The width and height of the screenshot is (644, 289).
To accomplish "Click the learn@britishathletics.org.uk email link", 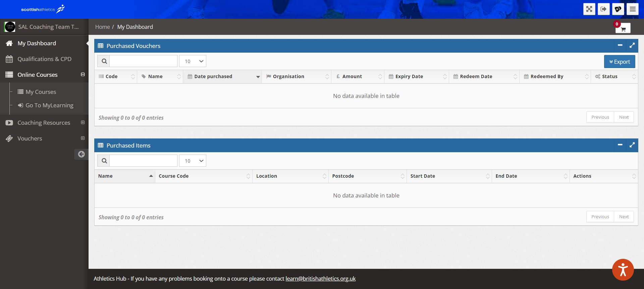I will pyautogui.click(x=320, y=279).
